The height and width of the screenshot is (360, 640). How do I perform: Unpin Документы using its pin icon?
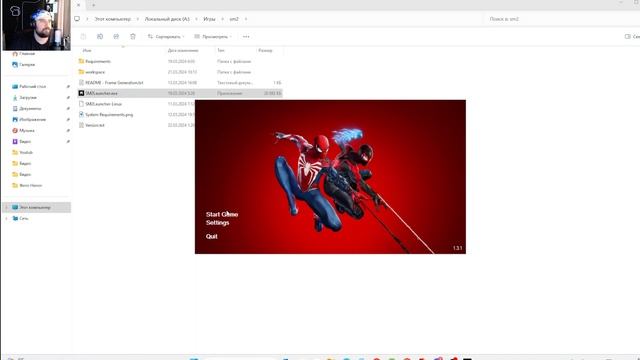click(68, 109)
